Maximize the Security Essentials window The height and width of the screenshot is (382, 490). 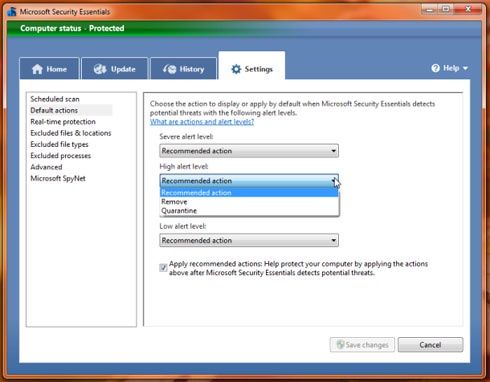click(446, 9)
